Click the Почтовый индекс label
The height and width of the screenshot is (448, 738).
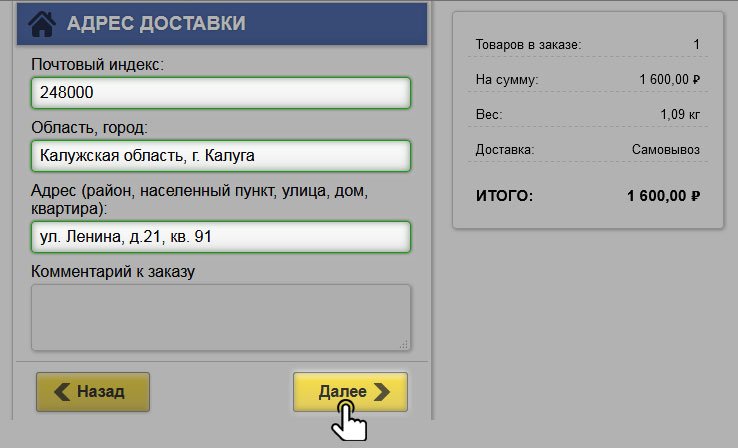(97, 65)
